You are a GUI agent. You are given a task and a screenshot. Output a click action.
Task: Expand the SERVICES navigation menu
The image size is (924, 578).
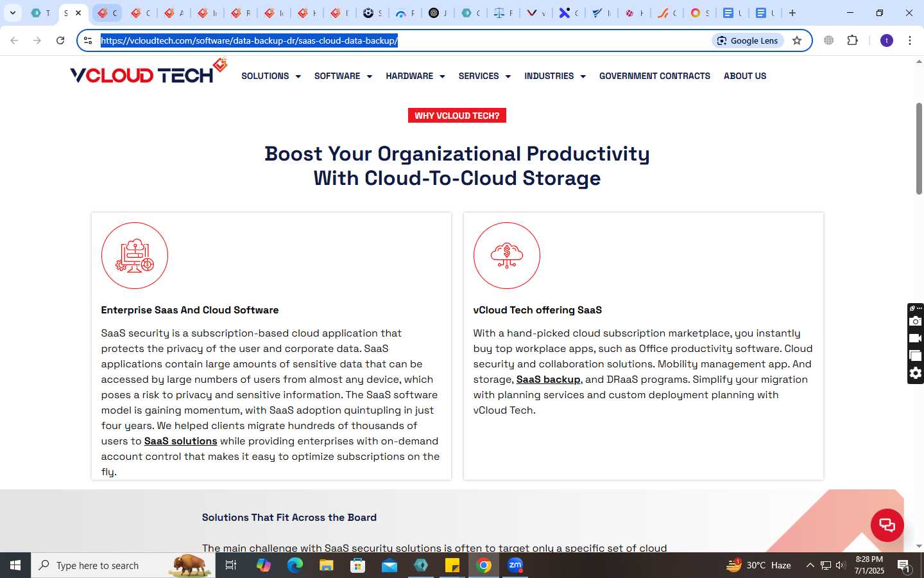[x=484, y=76]
